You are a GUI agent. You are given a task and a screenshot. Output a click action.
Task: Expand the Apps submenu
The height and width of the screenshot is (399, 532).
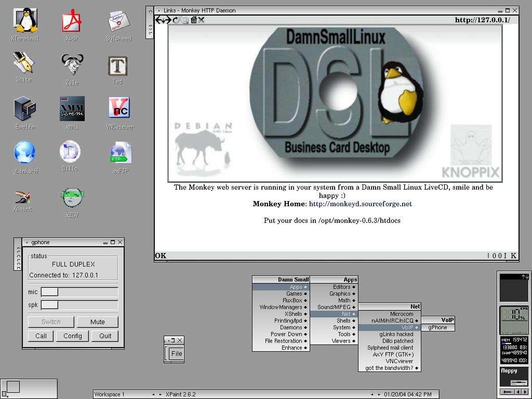point(281,287)
